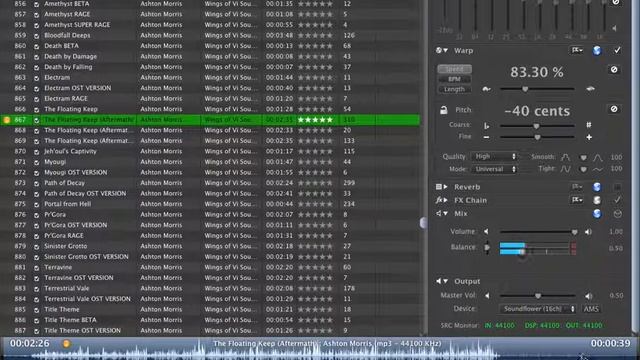This screenshot has height=360, width=640.
Task: Click the now-playing indicator on row 867
Action: (7, 120)
